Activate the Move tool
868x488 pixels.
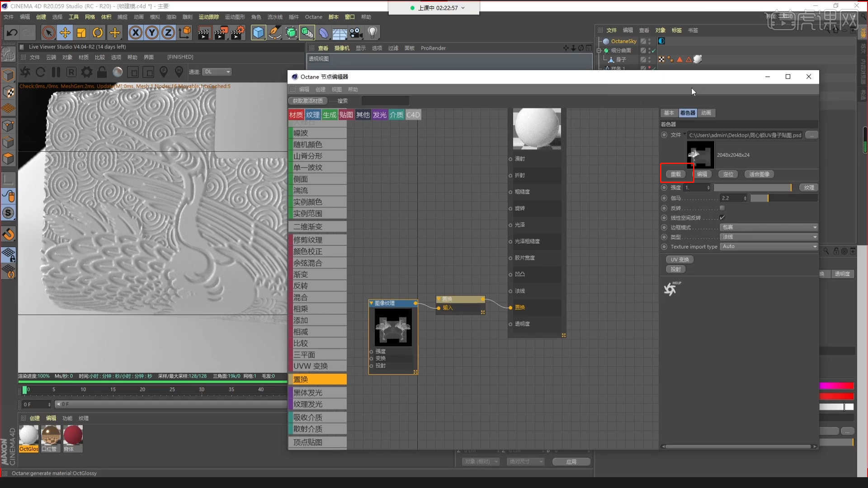[x=65, y=33]
